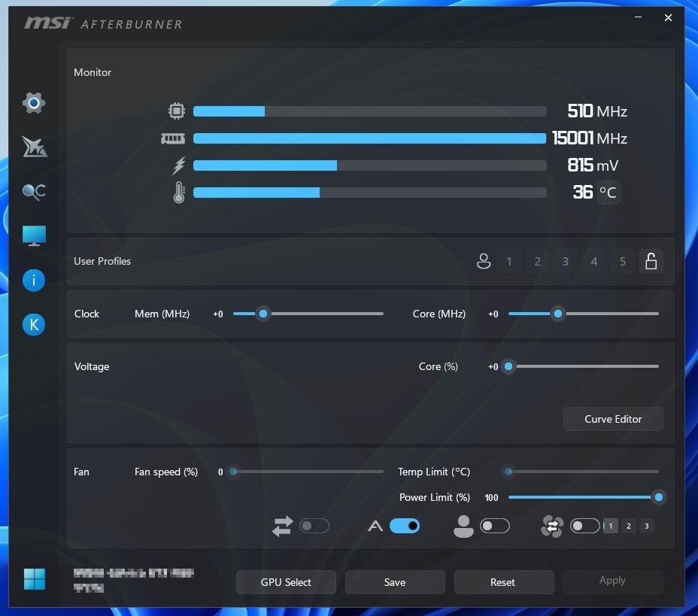The width and height of the screenshot is (698, 616).
Task: Select fan profile 2
Action: tap(628, 526)
